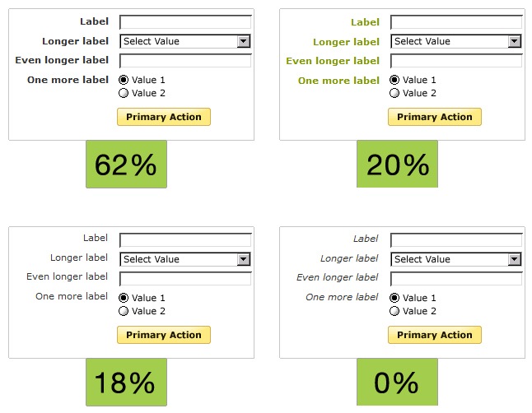Viewport: 532px width, 413px height.
Task: Select Value 2 radio in bold-label form
Action: point(124,93)
